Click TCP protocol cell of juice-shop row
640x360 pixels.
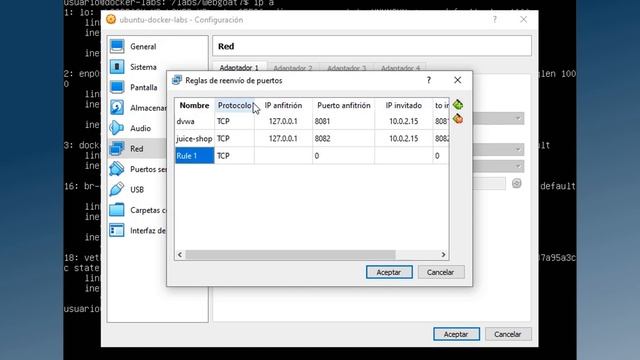(x=234, y=139)
